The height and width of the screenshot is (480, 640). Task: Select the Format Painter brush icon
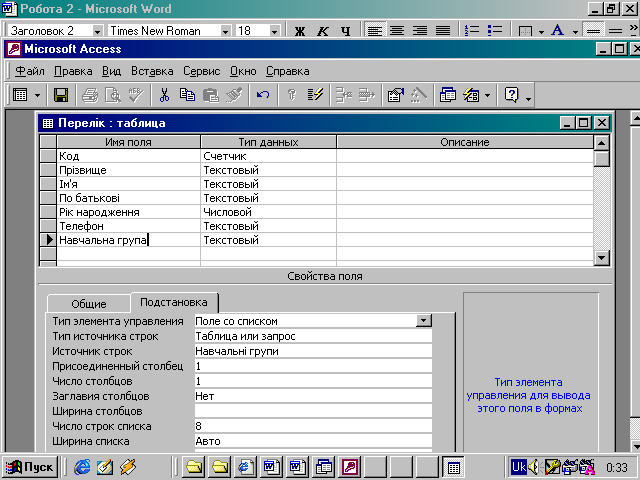[234, 95]
